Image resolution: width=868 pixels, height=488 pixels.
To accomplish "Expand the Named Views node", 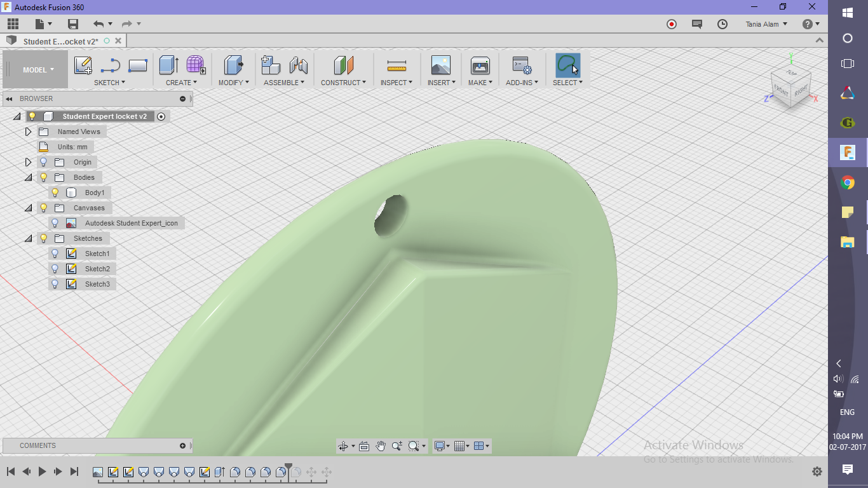I will coord(28,132).
